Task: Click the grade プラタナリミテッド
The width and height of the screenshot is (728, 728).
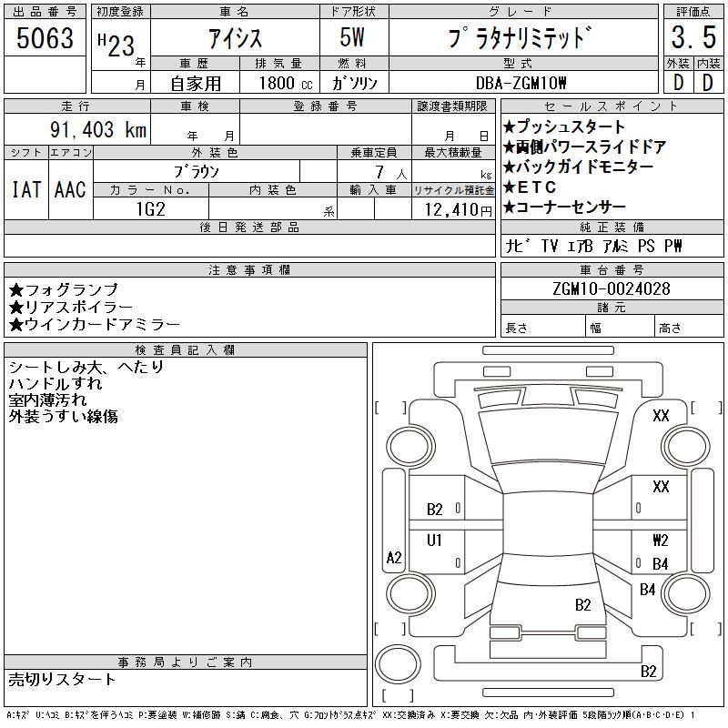Action: coord(521,37)
